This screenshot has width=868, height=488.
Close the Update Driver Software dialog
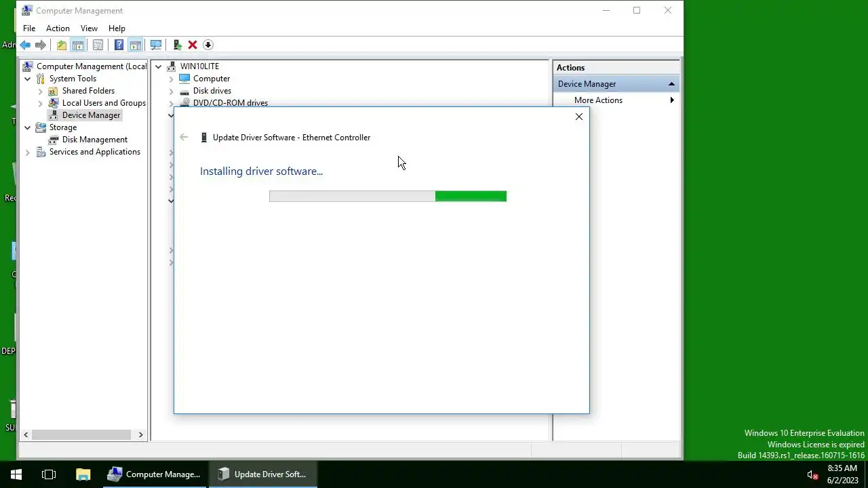[579, 117]
